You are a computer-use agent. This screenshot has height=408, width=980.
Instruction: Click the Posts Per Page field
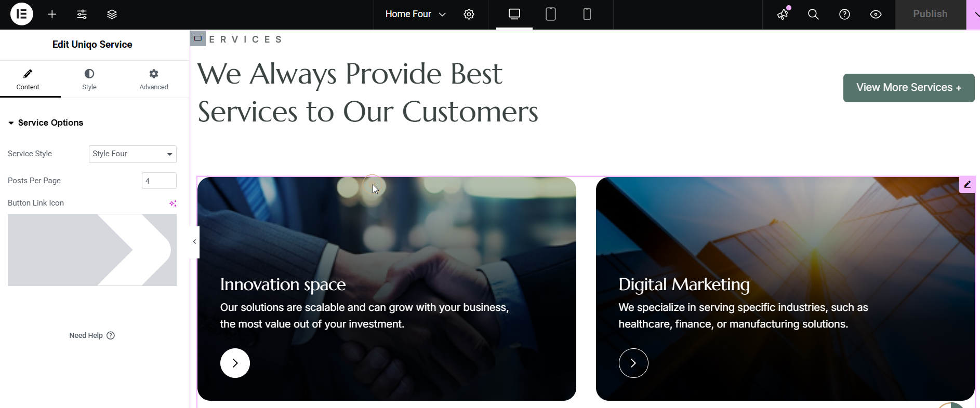pyautogui.click(x=159, y=181)
